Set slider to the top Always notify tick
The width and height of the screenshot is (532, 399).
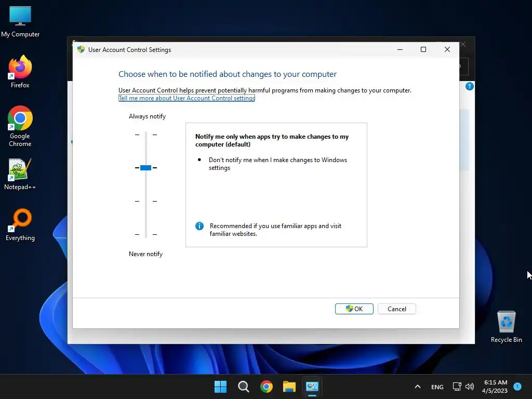coord(145,135)
